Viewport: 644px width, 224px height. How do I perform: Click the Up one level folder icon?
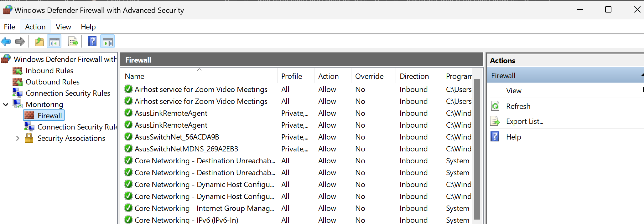[39, 42]
